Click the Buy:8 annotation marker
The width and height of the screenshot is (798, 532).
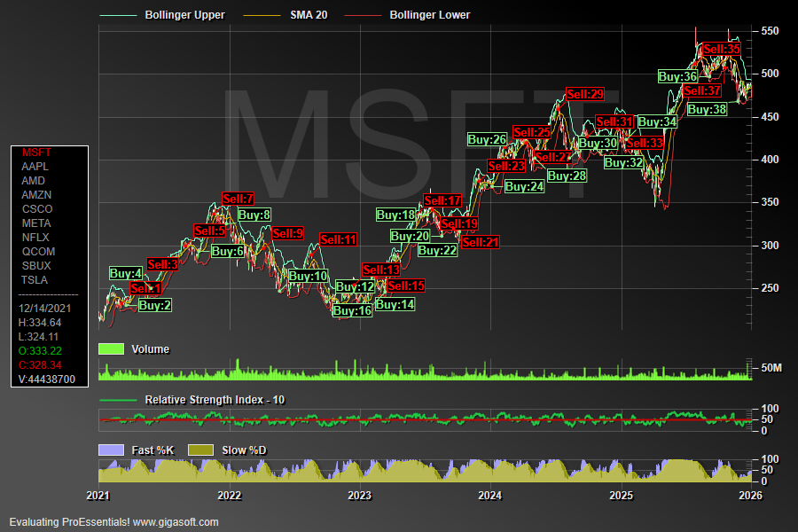(x=254, y=215)
